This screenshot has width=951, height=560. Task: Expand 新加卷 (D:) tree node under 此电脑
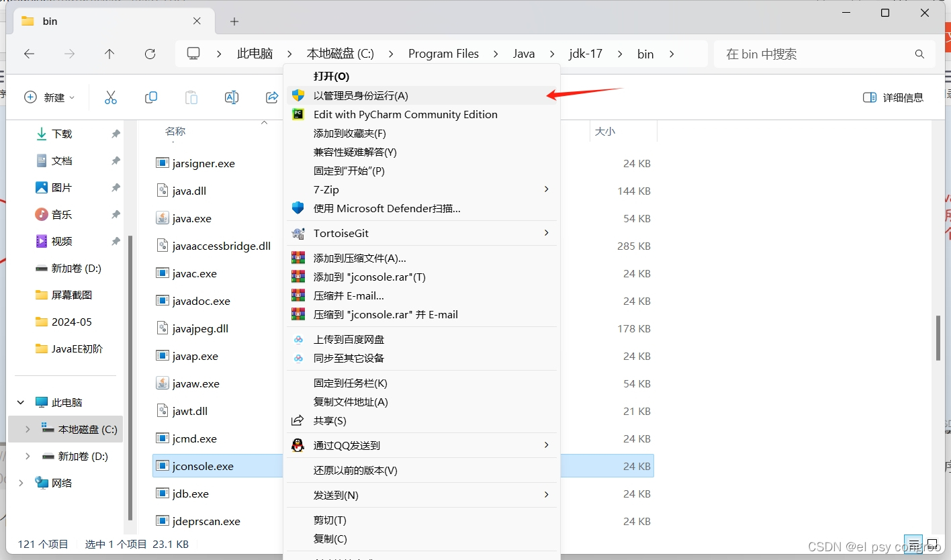tap(28, 457)
